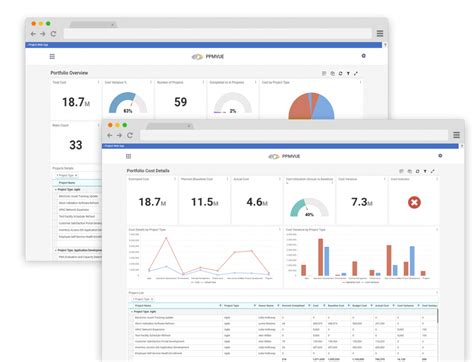Open settings gear in the rear PPMVUE window

click(364, 56)
